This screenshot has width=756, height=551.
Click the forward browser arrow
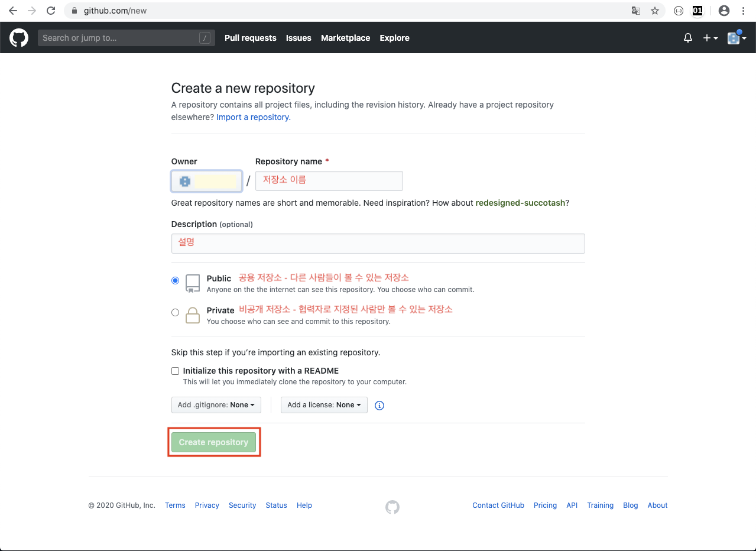(31, 11)
